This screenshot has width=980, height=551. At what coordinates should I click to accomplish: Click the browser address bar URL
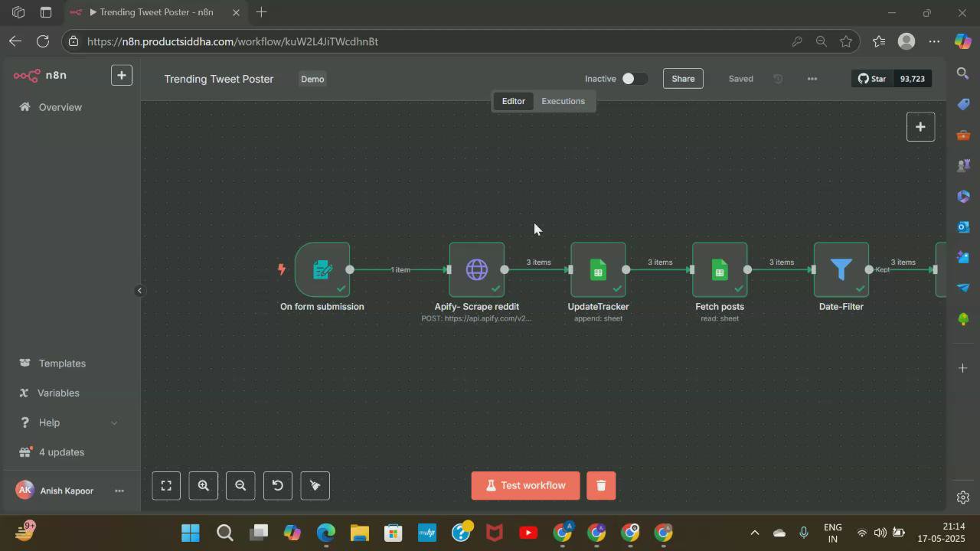233,41
